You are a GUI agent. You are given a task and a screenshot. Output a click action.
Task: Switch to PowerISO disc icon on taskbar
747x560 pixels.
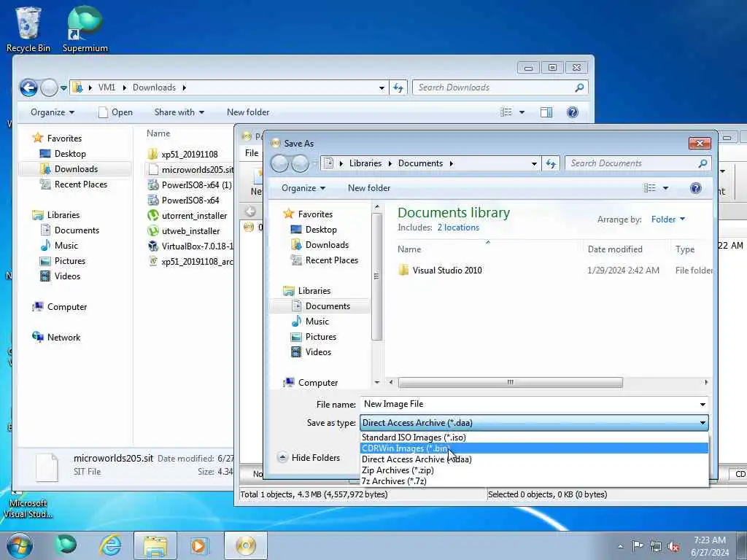[246, 545]
